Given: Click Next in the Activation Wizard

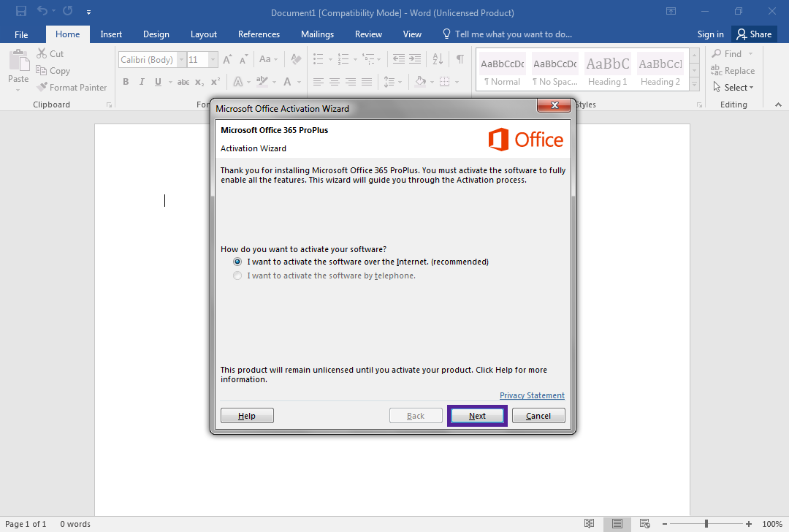Looking at the screenshot, I should point(477,416).
